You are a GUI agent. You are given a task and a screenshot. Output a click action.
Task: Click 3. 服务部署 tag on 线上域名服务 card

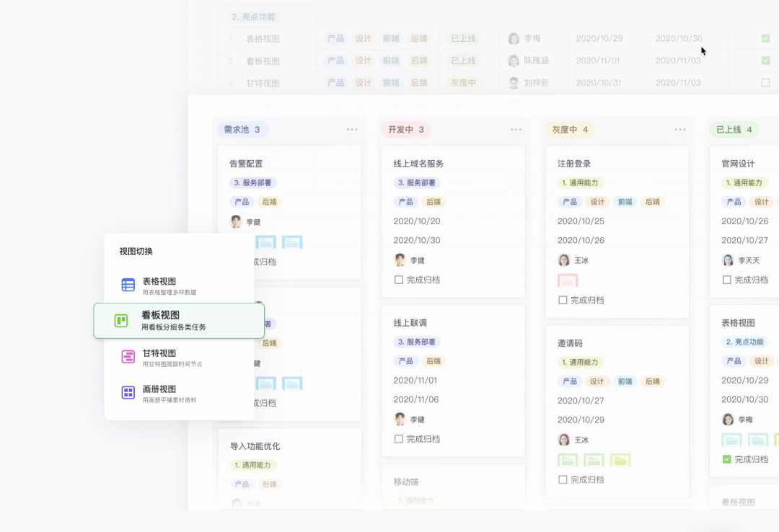point(417,183)
